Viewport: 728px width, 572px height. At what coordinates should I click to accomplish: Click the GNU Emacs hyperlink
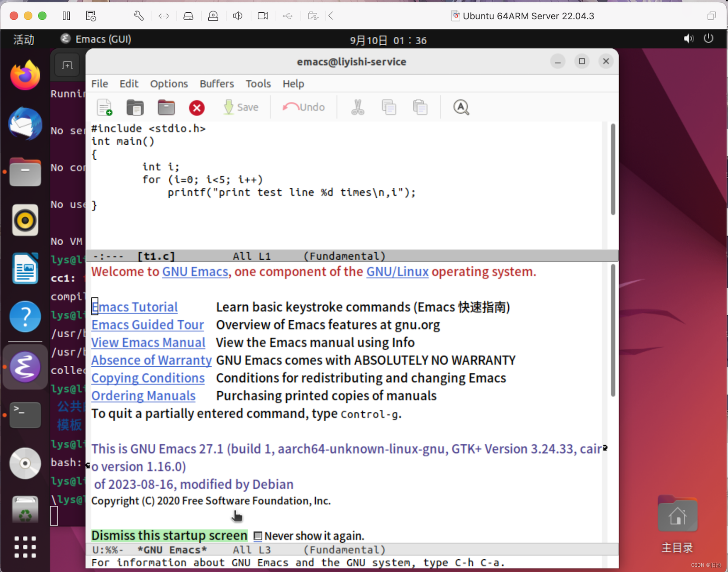195,272
